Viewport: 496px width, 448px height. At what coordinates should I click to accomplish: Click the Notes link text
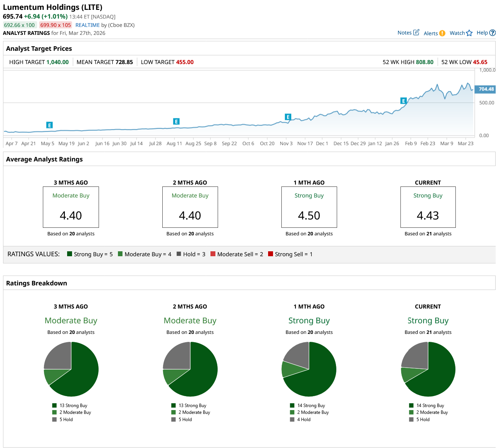pyautogui.click(x=404, y=33)
